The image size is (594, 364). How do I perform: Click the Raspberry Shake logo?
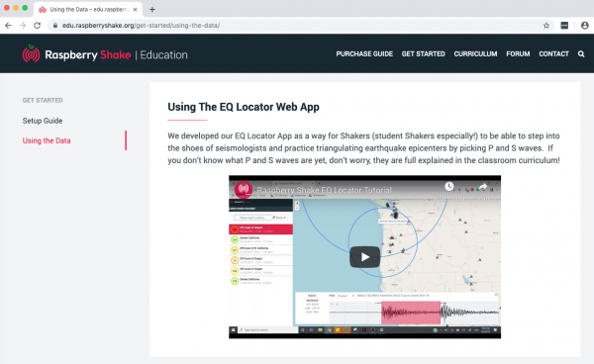click(x=76, y=54)
